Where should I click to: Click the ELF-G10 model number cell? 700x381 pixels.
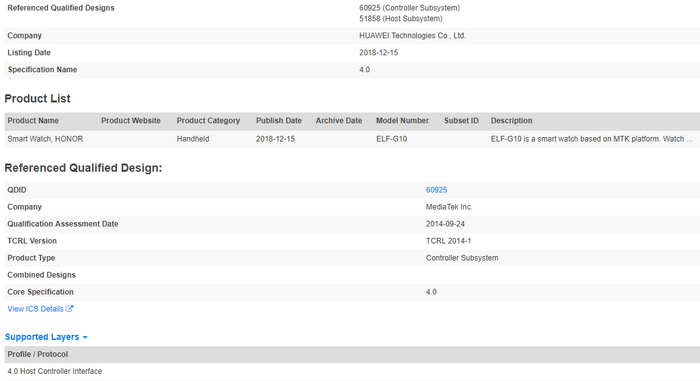pyautogui.click(x=392, y=139)
